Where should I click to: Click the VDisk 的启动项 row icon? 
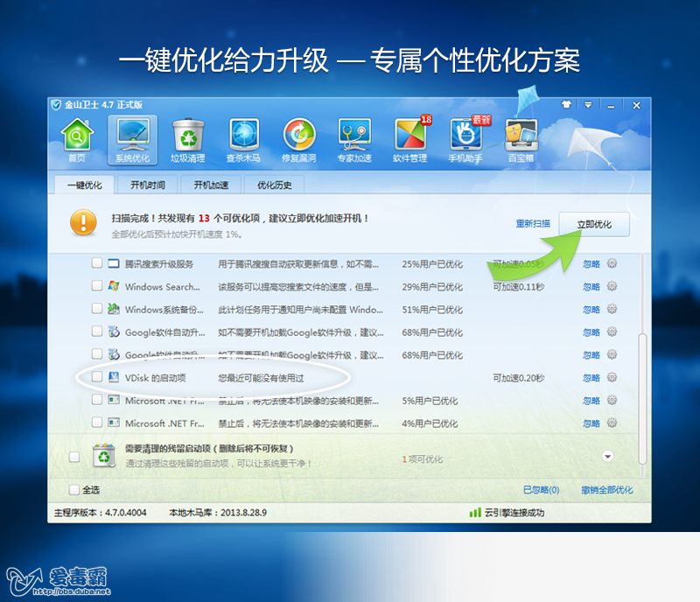[114, 377]
